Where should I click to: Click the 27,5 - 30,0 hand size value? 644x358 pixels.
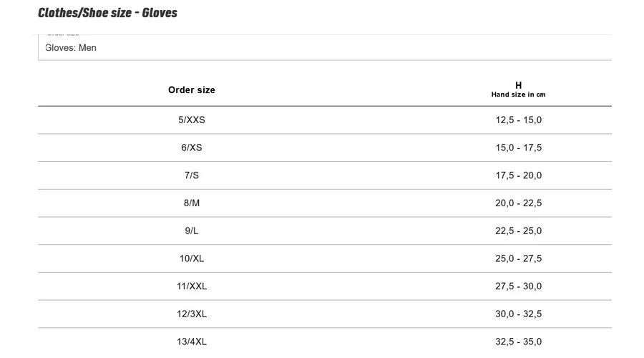point(518,286)
